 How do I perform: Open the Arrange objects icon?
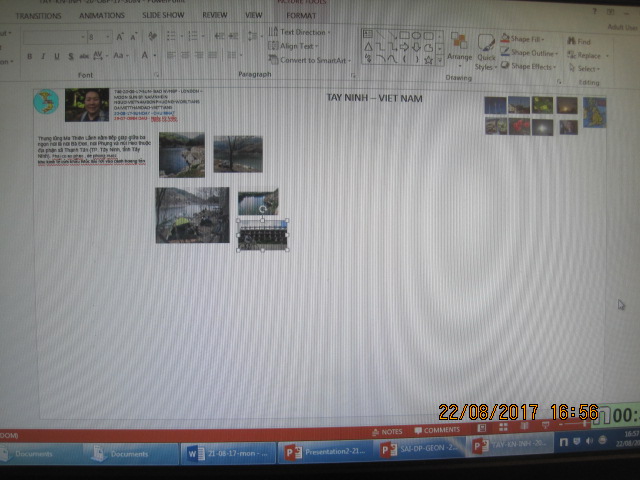459,41
